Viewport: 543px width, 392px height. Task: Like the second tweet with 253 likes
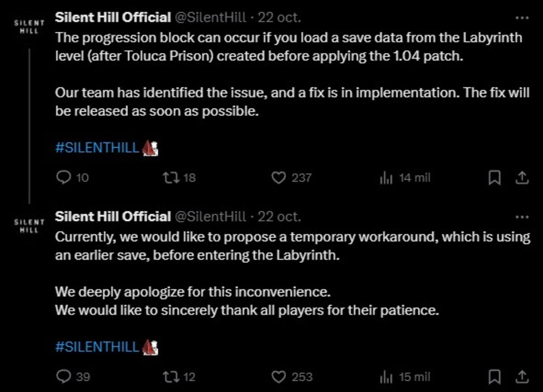click(x=291, y=376)
